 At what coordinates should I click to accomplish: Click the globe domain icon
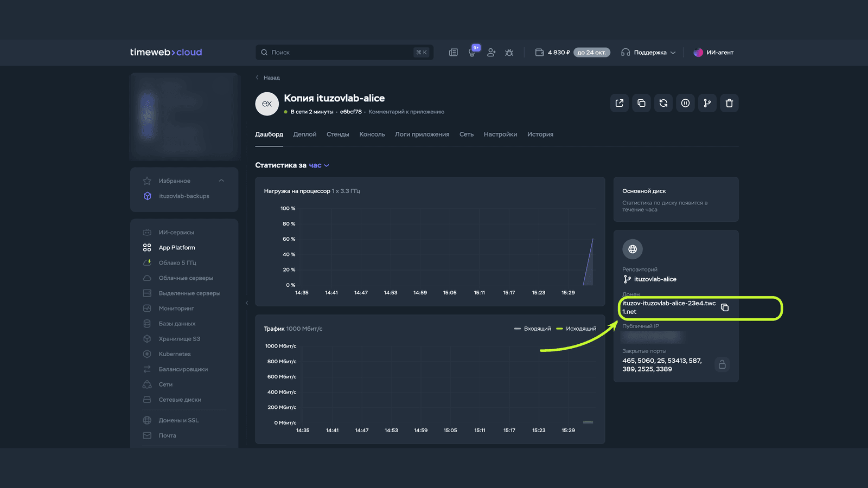coord(633,249)
